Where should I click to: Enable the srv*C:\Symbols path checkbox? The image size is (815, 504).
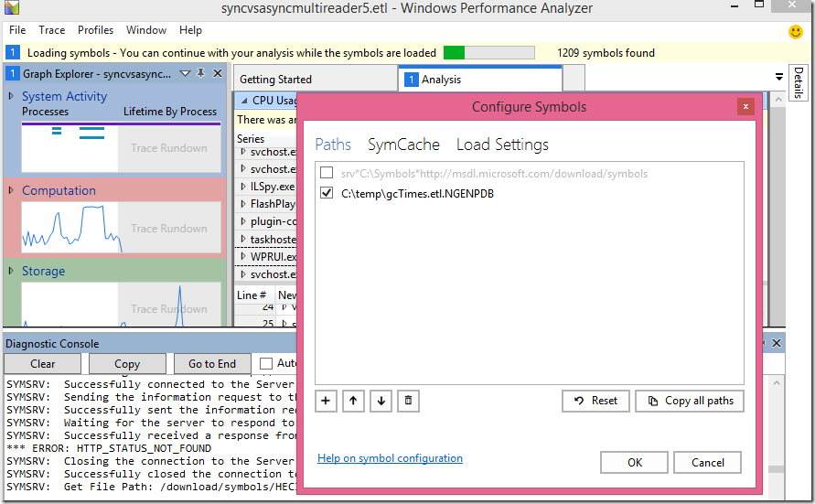(x=327, y=173)
